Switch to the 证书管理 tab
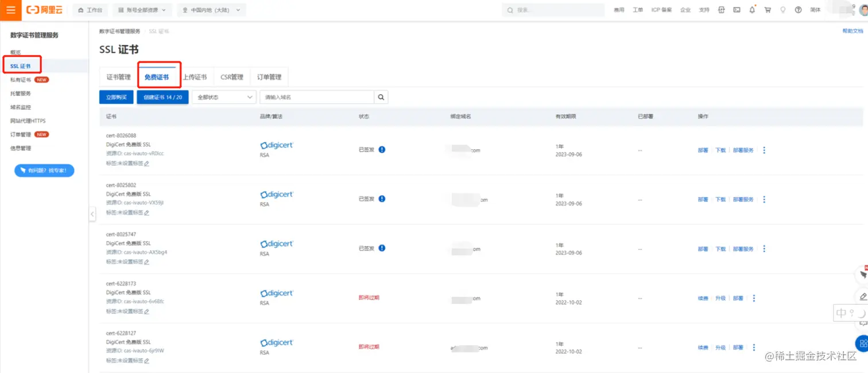This screenshot has width=868, height=373. point(119,77)
